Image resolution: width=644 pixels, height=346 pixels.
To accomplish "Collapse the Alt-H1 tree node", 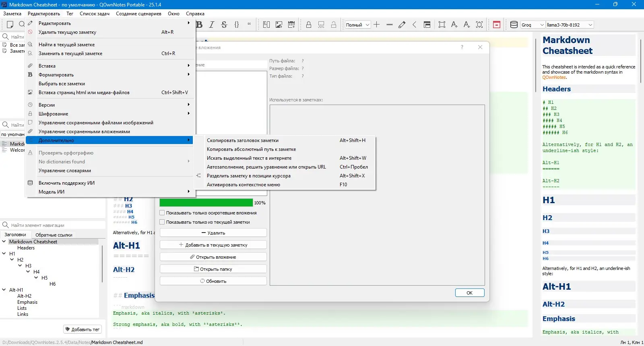I will click(4, 290).
